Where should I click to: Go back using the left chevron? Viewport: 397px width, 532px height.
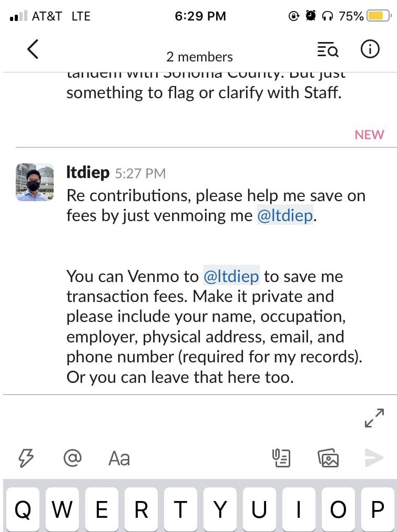click(33, 49)
